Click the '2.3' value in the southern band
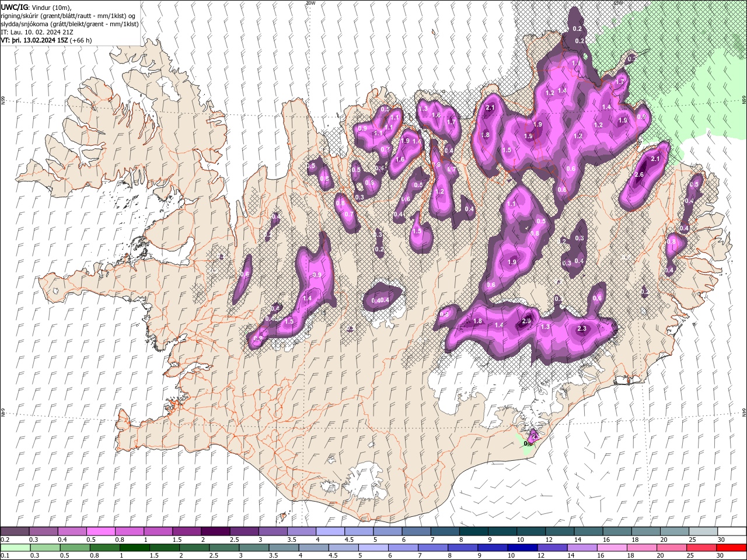Viewport: 747px width, 560px height. pyautogui.click(x=581, y=329)
